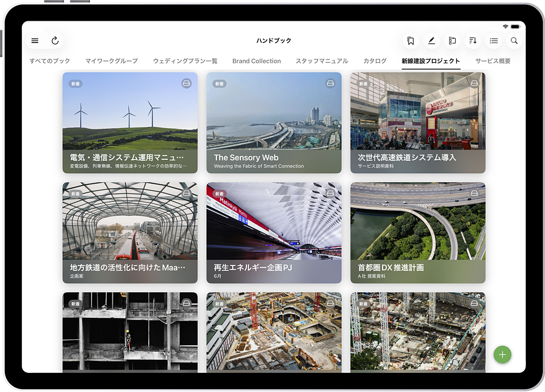Tap the pencil edit icon
The width and height of the screenshot is (545, 392).
[x=431, y=41]
